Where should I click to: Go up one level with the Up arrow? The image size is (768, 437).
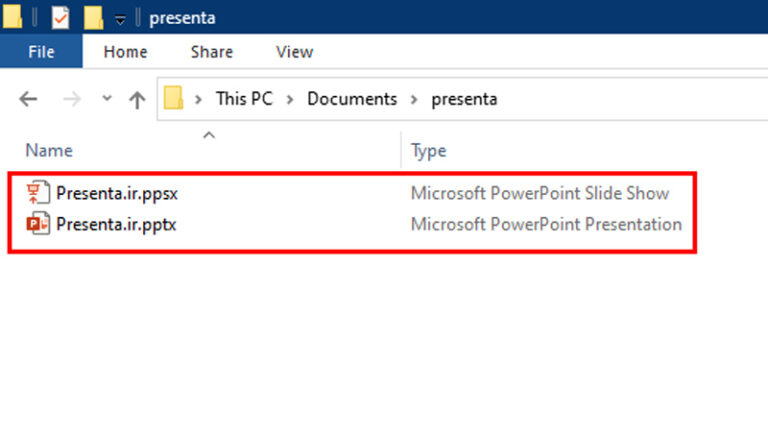click(x=136, y=99)
